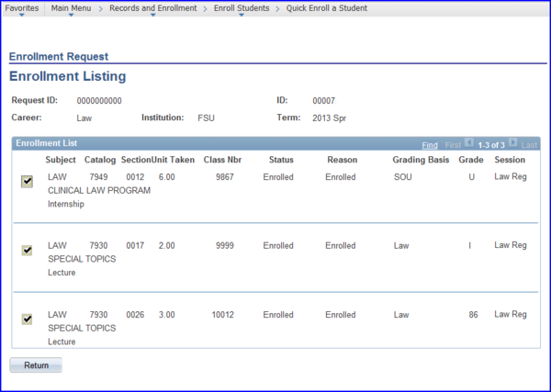Show previous row arrow icon
This screenshot has height=392, width=551.
(x=468, y=142)
